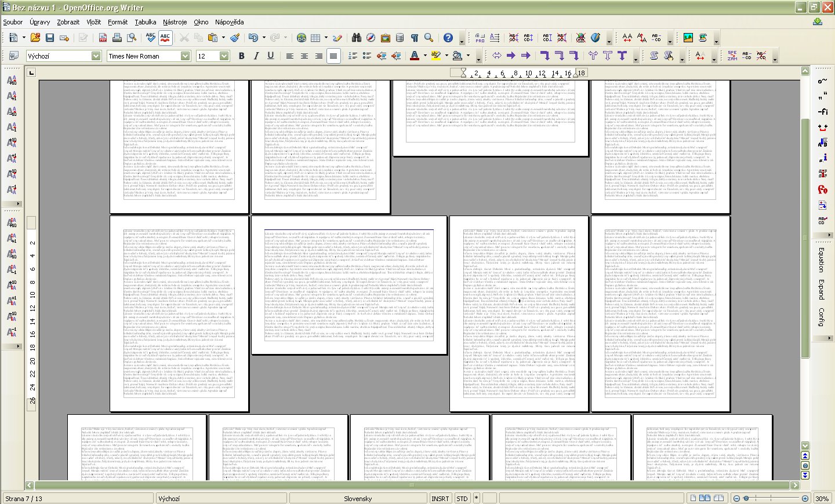Image resolution: width=835 pixels, height=504 pixels.
Task: Open the Vložit menu
Action: coord(94,22)
